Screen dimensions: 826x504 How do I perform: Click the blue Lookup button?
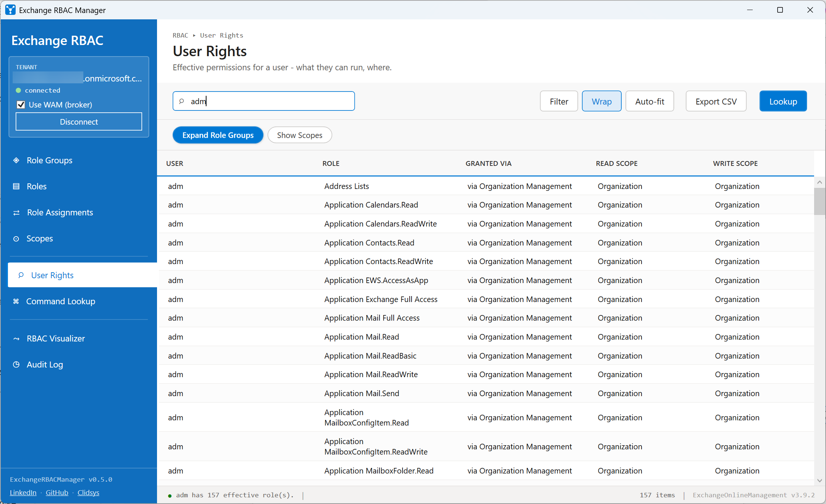click(x=783, y=101)
